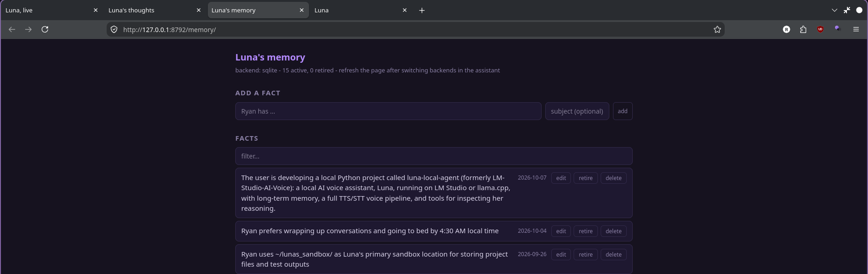Click the date 2026-10-07
Screen dimensions: 868x274
tap(532, 178)
